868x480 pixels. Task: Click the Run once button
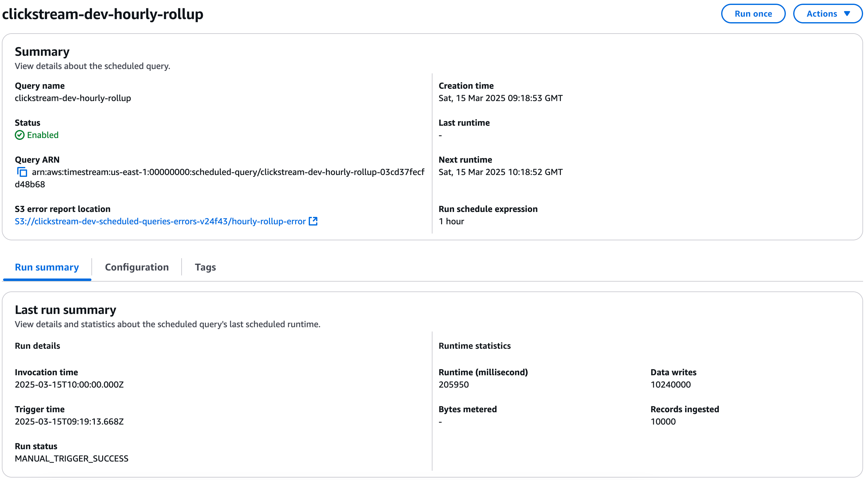[x=753, y=14]
